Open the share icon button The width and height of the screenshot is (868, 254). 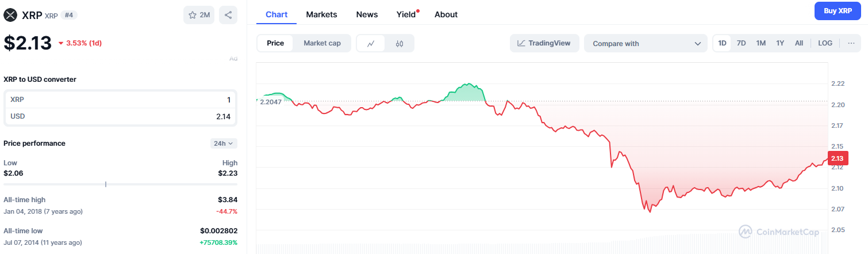click(228, 15)
